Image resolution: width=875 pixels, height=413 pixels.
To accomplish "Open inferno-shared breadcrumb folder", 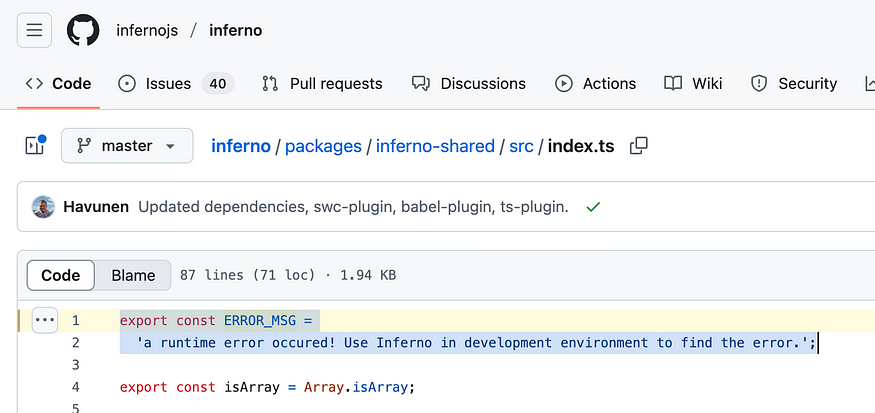I will coord(435,146).
